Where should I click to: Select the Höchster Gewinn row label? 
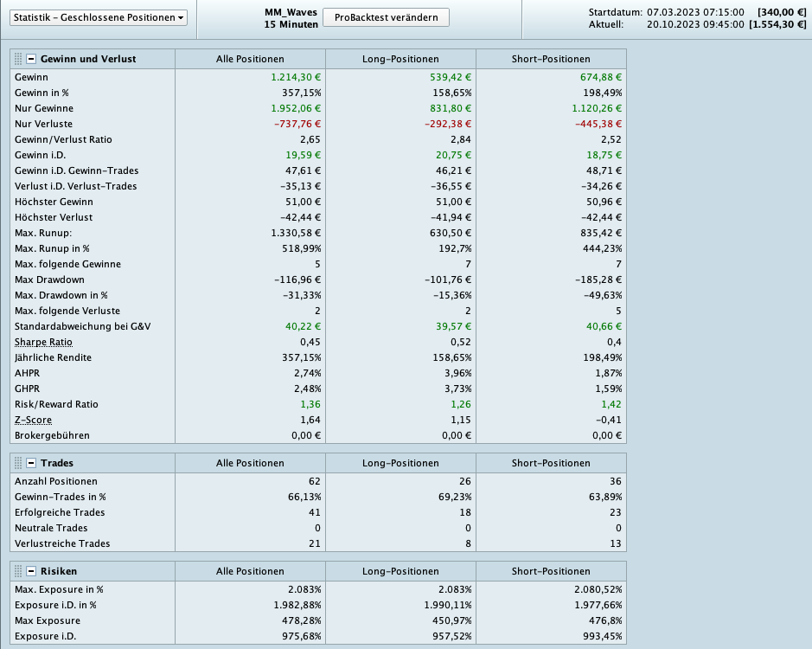tap(54, 202)
